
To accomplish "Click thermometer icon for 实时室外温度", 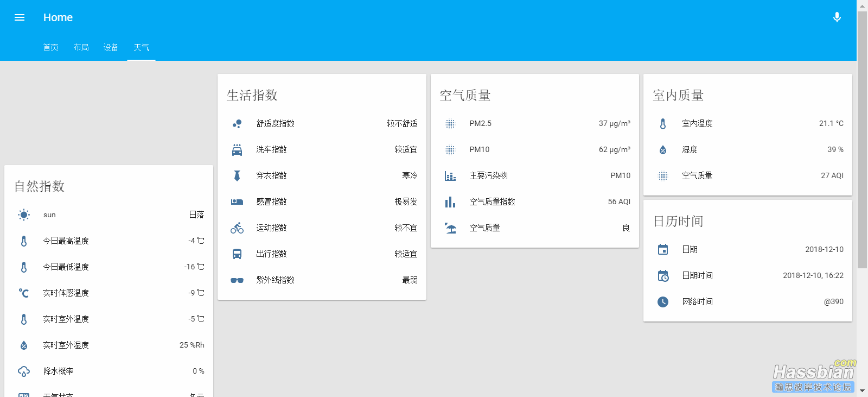I will [x=24, y=319].
